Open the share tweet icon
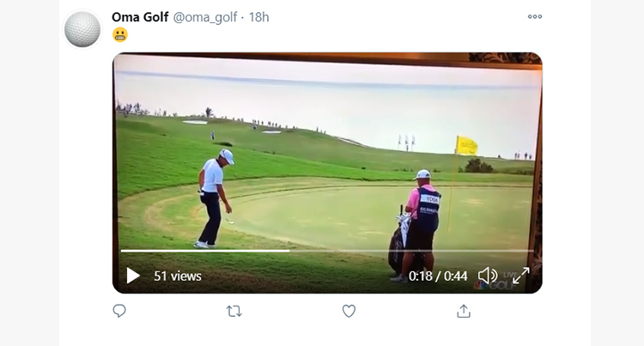 [x=464, y=311]
